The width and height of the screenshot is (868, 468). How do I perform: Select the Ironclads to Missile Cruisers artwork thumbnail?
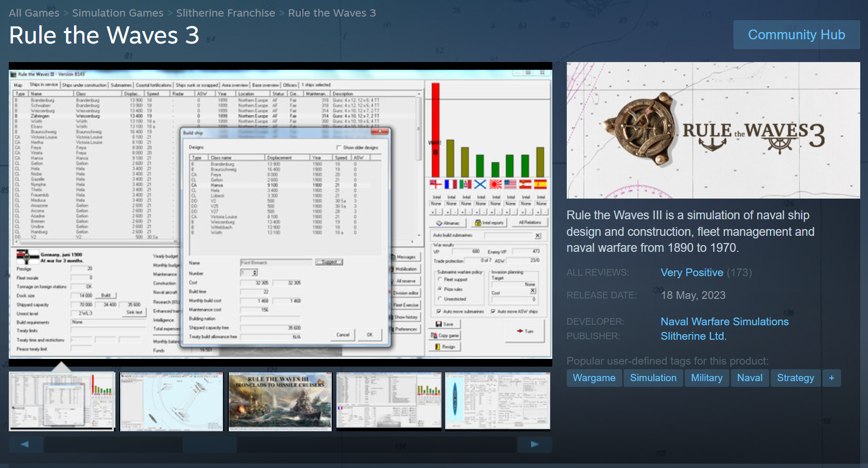point(280,401)
